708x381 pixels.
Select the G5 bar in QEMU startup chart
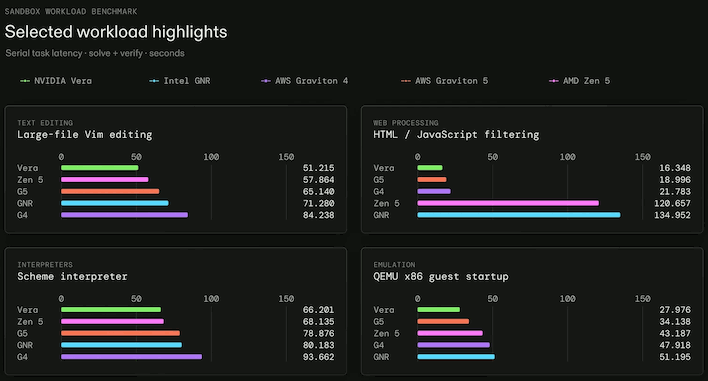(443, 321)
